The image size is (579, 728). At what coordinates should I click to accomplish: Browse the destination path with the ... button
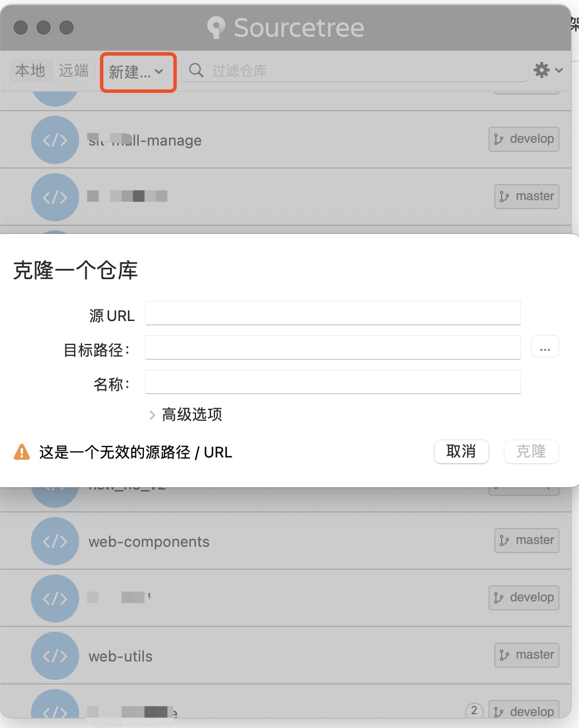[x=545, y=347]
